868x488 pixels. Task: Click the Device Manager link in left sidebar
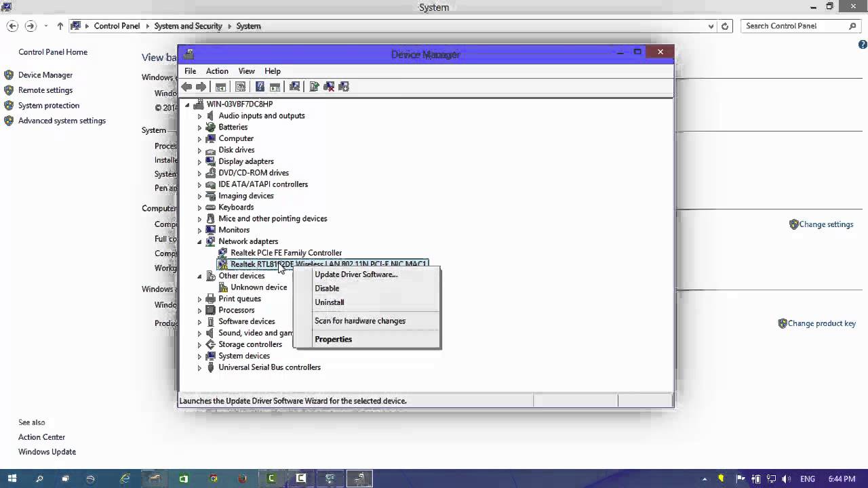(45, 75)
